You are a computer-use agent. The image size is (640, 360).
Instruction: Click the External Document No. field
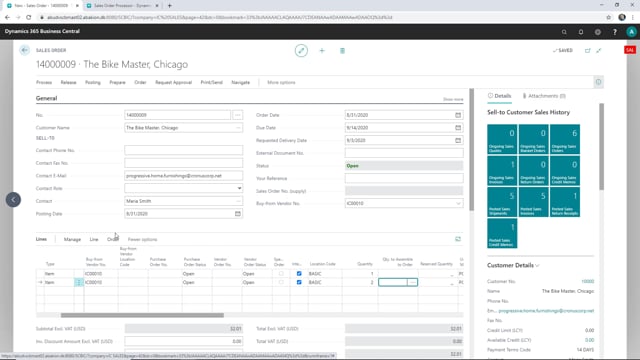tap(404, 153)
